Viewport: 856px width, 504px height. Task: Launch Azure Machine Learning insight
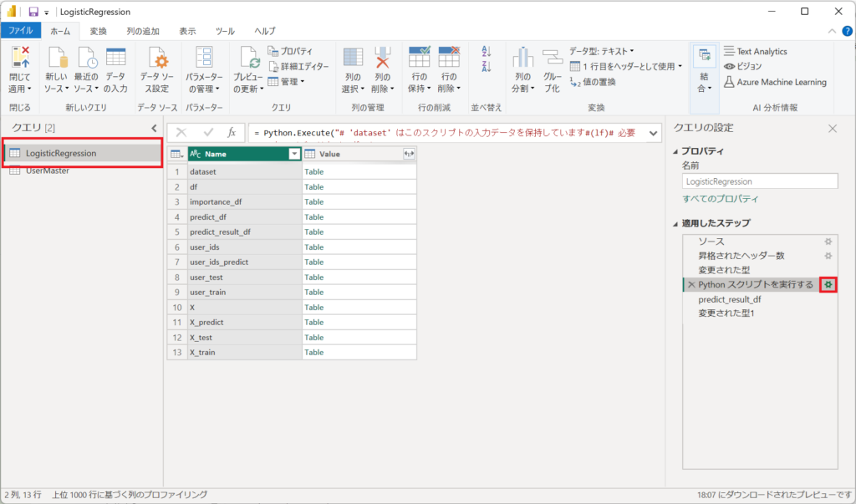point(775,82)
